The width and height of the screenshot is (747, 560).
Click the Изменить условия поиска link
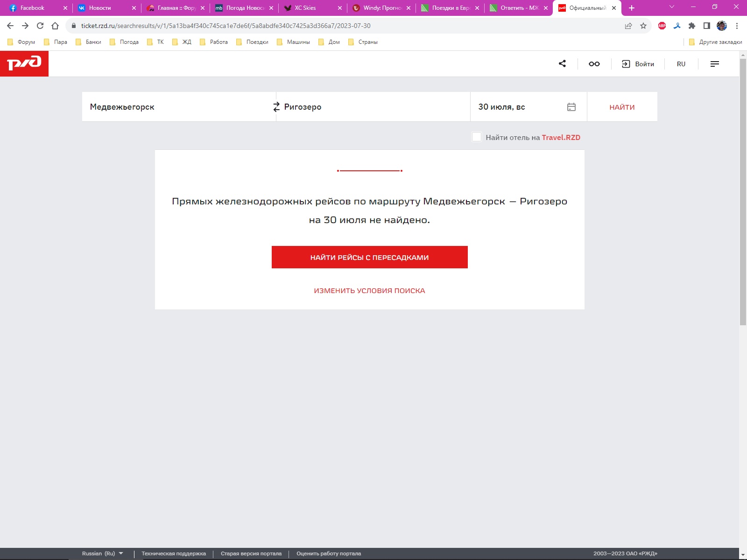(369, 291)
